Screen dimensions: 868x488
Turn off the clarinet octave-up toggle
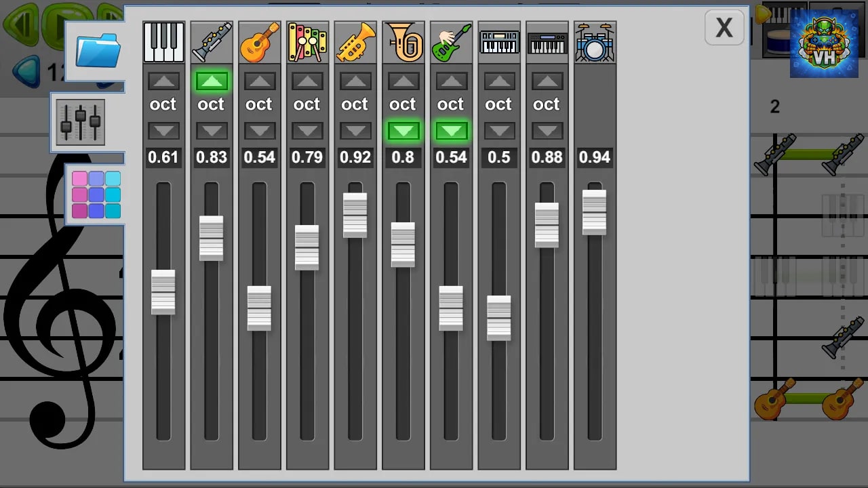(x=212, y=82)
